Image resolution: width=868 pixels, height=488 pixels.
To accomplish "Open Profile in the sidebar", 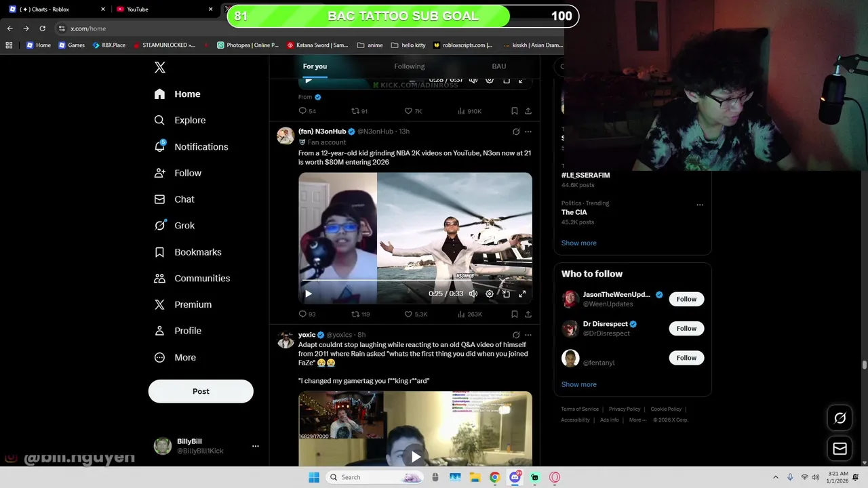I will (x=178, y=331).
